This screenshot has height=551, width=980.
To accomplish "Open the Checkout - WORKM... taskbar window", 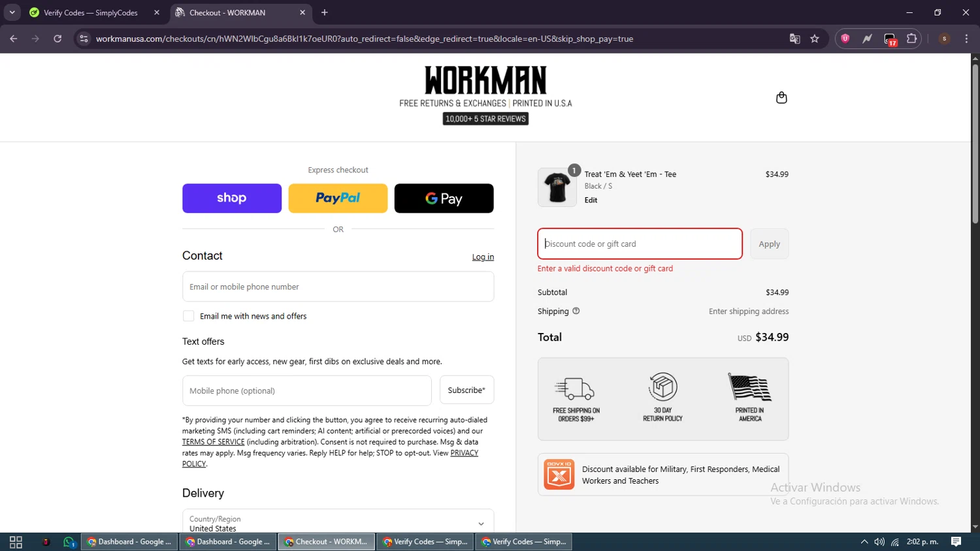I will pyautogui.click(x=327, y=542).
